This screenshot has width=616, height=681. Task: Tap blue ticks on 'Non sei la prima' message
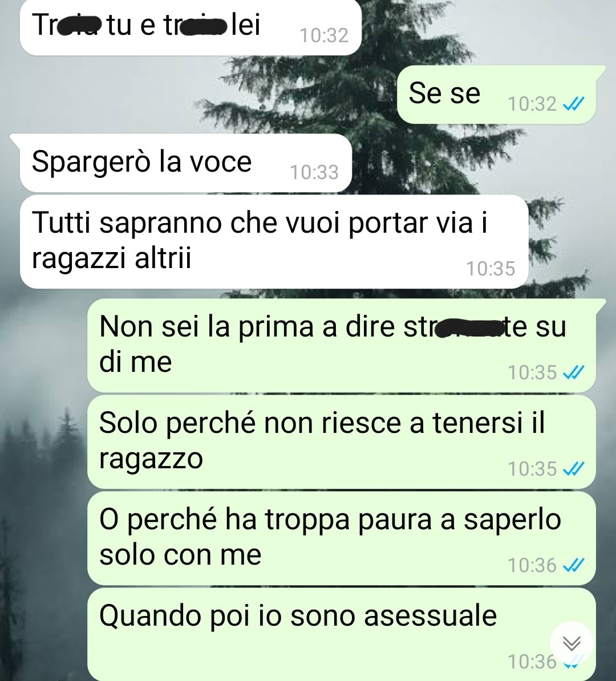[x=573, y=372]
